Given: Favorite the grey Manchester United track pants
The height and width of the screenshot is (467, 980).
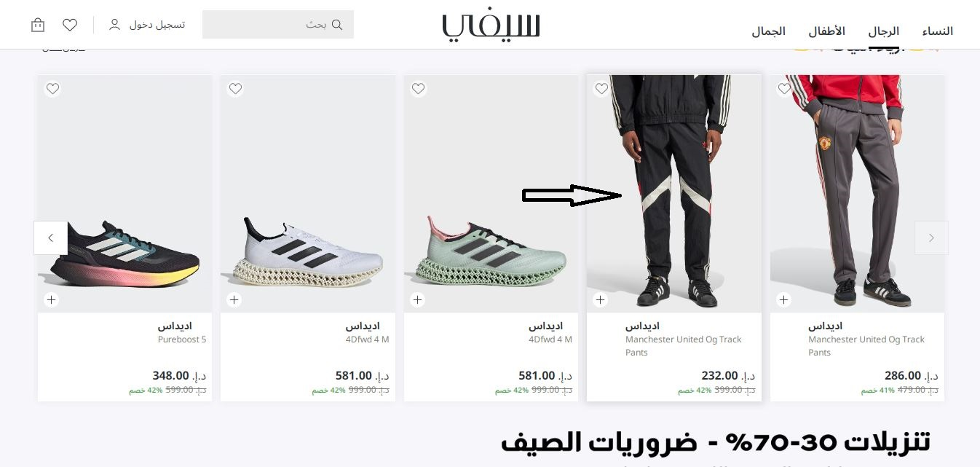Looking at the screenshot, I should tap(784, 89).
